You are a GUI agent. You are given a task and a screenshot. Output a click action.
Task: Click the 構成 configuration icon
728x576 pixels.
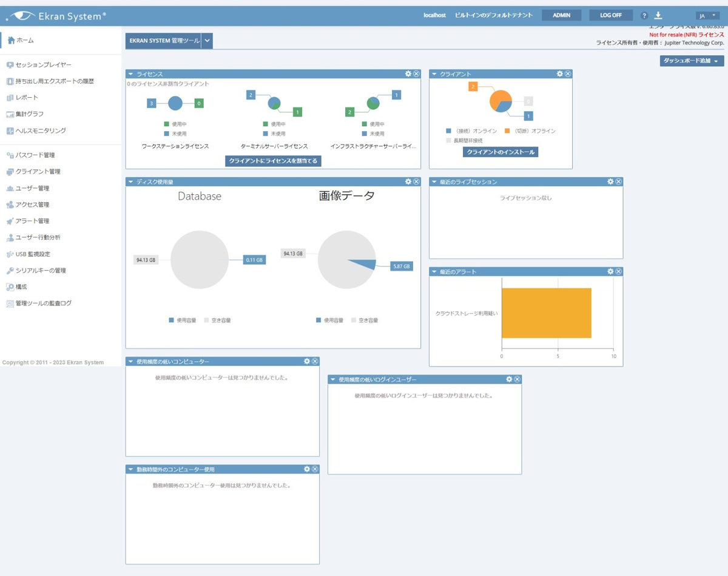click(x=10, y=287)
